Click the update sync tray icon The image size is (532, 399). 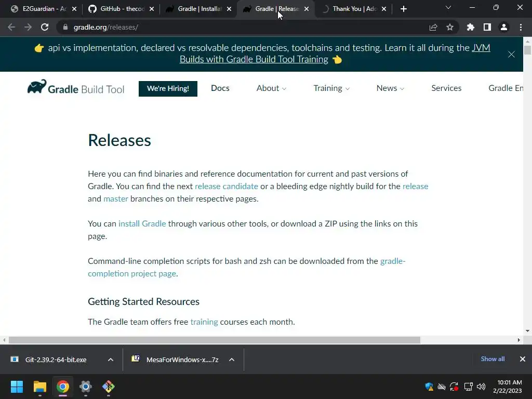pyautogui.click(x=454, y=387)
